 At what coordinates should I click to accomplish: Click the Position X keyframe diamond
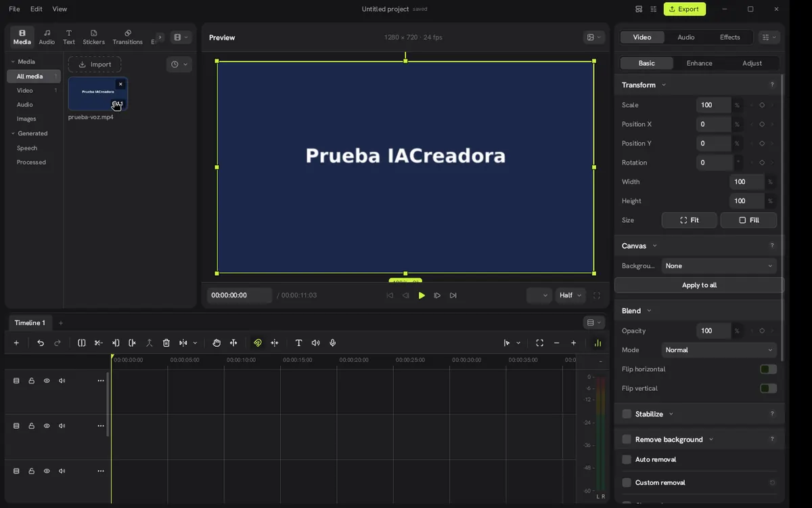(x=762, y=124)
